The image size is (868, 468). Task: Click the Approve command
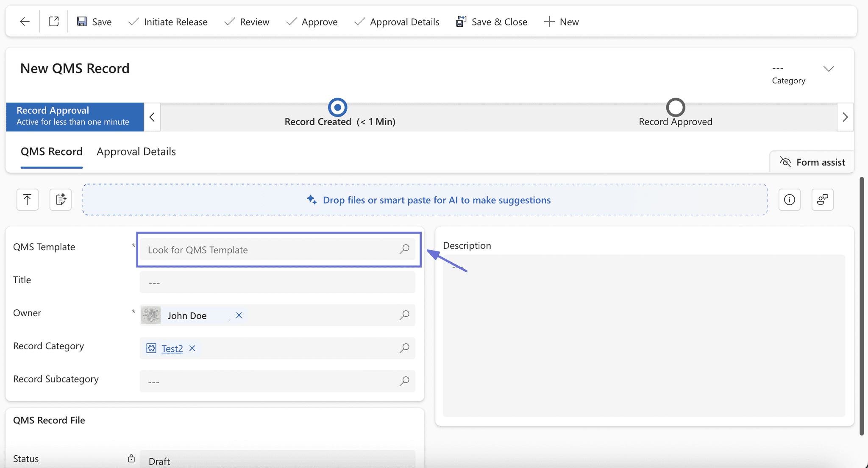pos(312,22)
